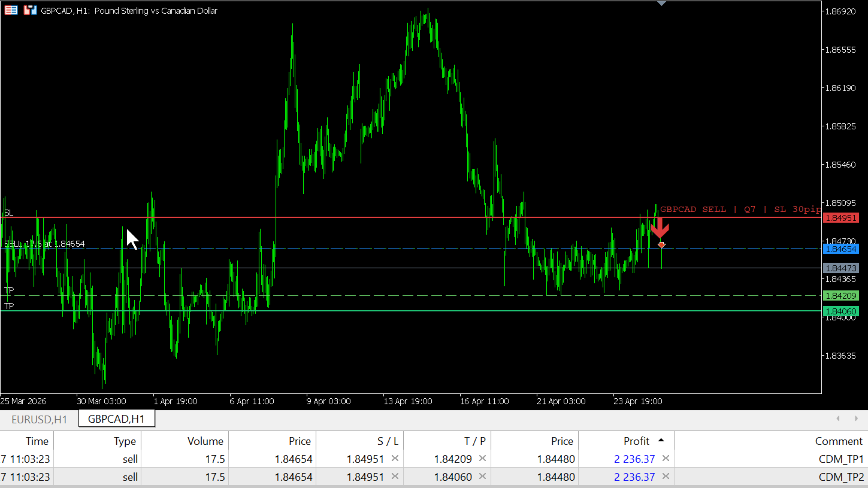868x488 pixels.
Task: Sort positions by the Volume column
Action: [185, 441]
